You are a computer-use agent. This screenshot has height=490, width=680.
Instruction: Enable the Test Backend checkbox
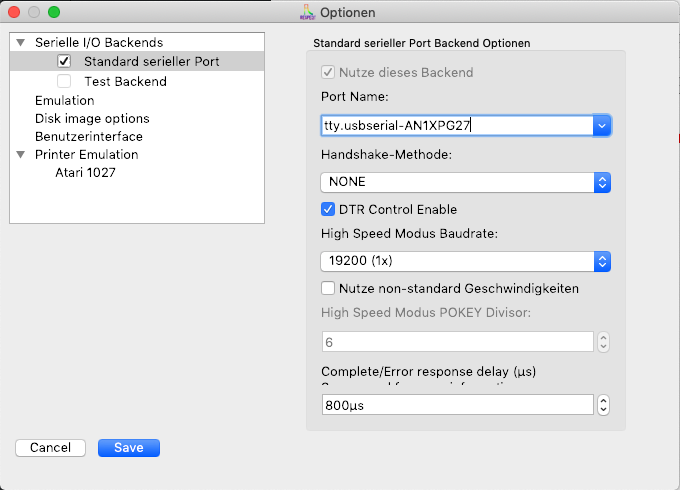[64, 81]
